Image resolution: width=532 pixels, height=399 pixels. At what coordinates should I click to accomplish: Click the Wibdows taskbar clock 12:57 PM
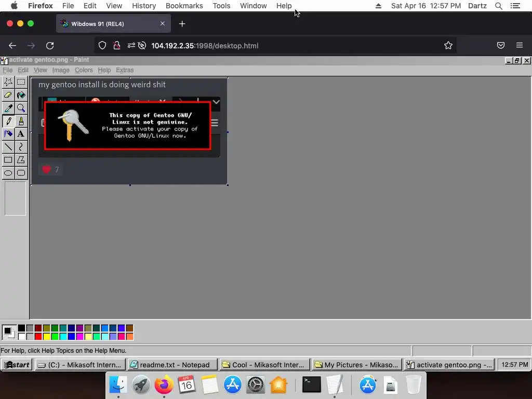[x=515, y=365]
